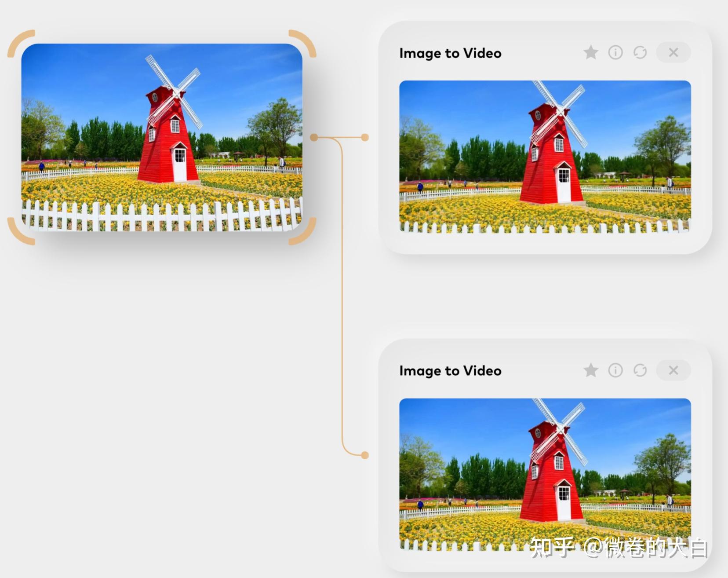Click the bottom card's input connector dot

pos(365,455)
